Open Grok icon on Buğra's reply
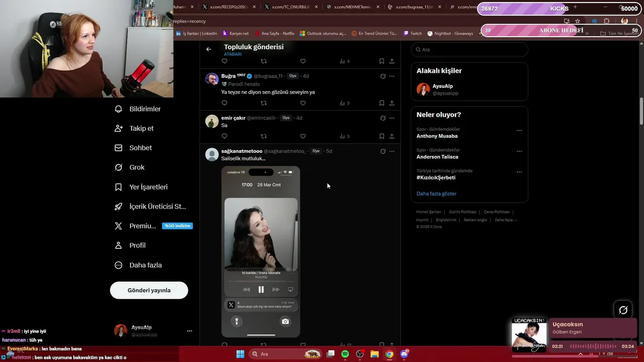This screenshot has width=644, height=362. coord(383,76)
